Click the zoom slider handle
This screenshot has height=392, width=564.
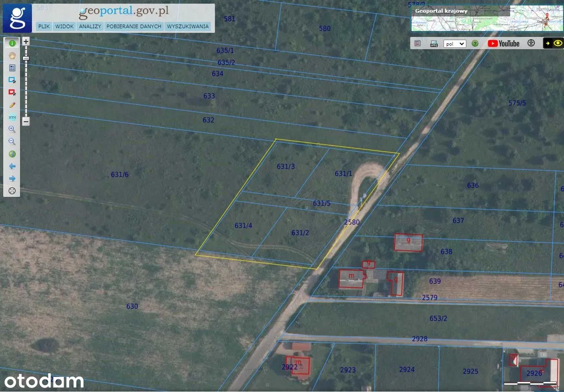tap(26, 58)
